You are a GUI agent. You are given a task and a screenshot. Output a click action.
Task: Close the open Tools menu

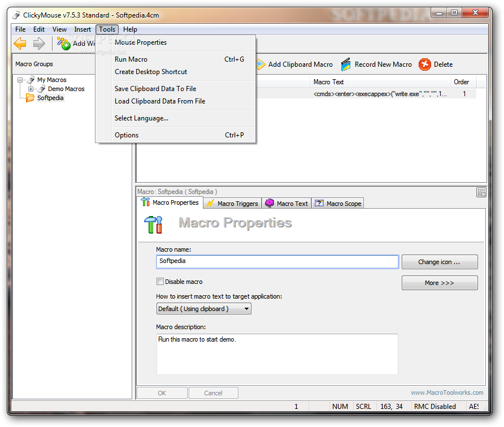pyautogui.click(x=107, y=29)
